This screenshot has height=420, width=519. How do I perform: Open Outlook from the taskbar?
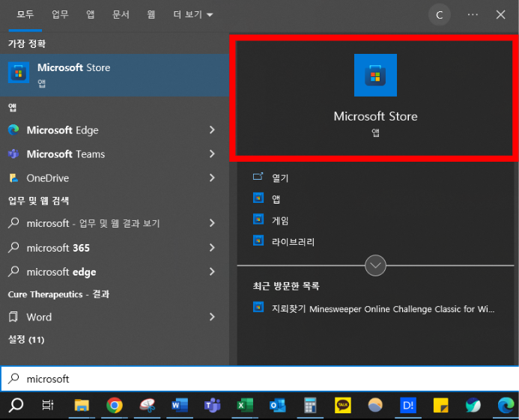click(277, 405)
